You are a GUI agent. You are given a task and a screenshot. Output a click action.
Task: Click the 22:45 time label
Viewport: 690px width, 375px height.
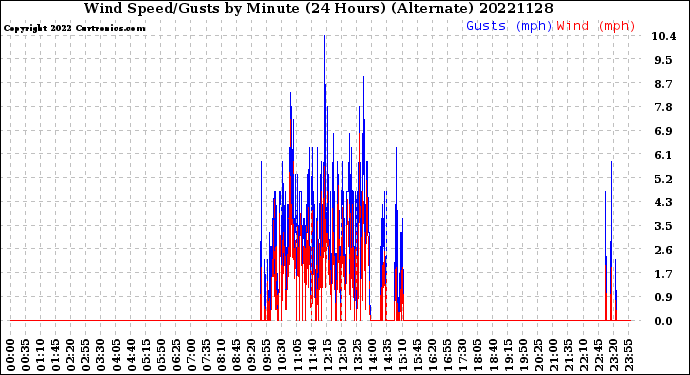click(598, 354)
